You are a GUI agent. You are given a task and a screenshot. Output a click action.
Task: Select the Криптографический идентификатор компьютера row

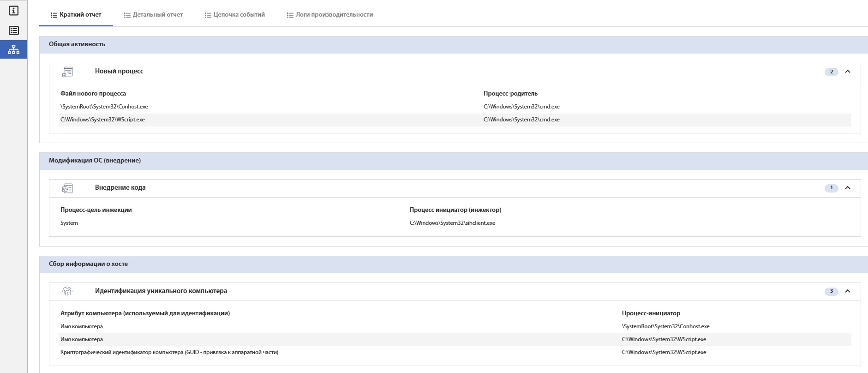click(x=169, y=352)
